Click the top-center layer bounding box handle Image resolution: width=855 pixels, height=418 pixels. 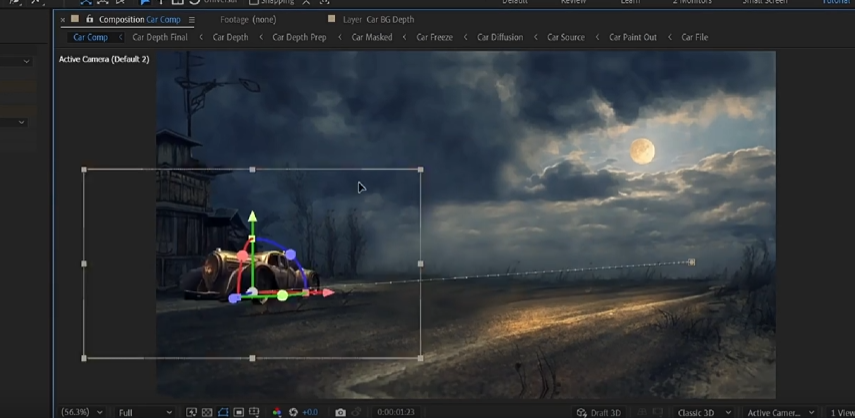pos(252,170)
